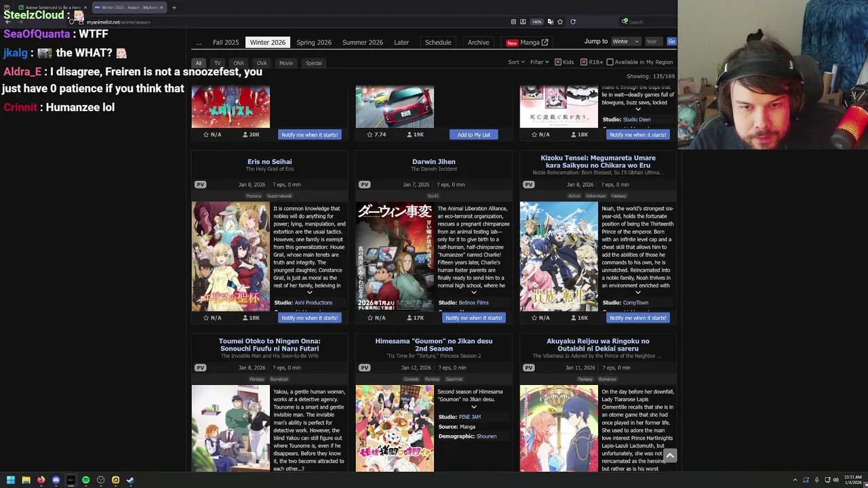868x488 pixels.
Task: Click Notify me button for Darwin Jihen
Action: coord(473,317)
